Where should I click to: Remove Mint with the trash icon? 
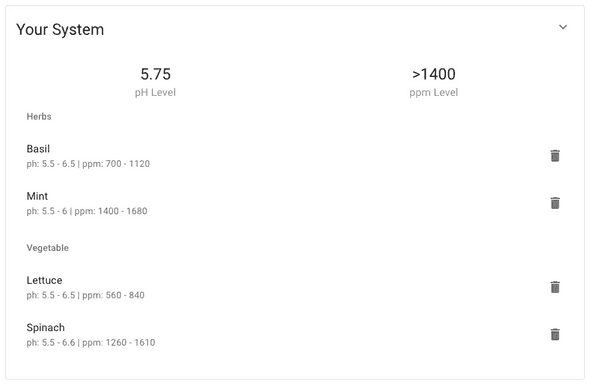click(555, 203)
